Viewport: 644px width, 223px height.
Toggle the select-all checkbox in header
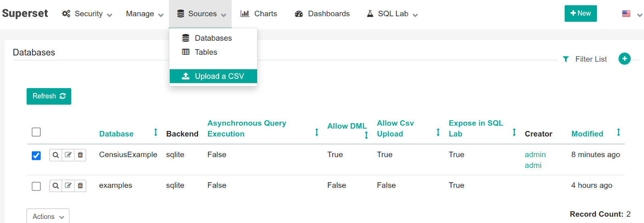click(x=36, y=132)
